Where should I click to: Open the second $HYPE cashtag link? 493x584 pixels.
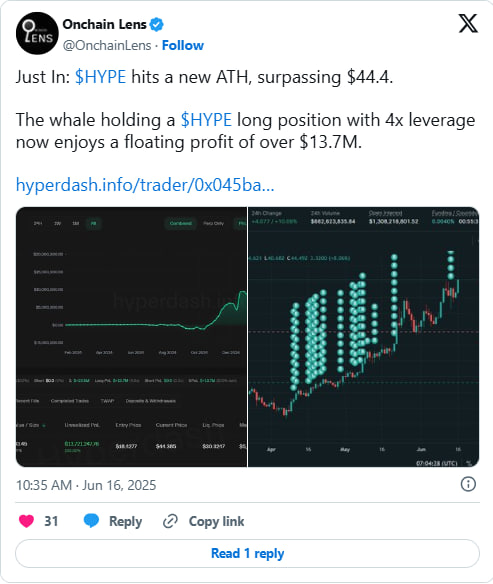[x=206, y=120]
